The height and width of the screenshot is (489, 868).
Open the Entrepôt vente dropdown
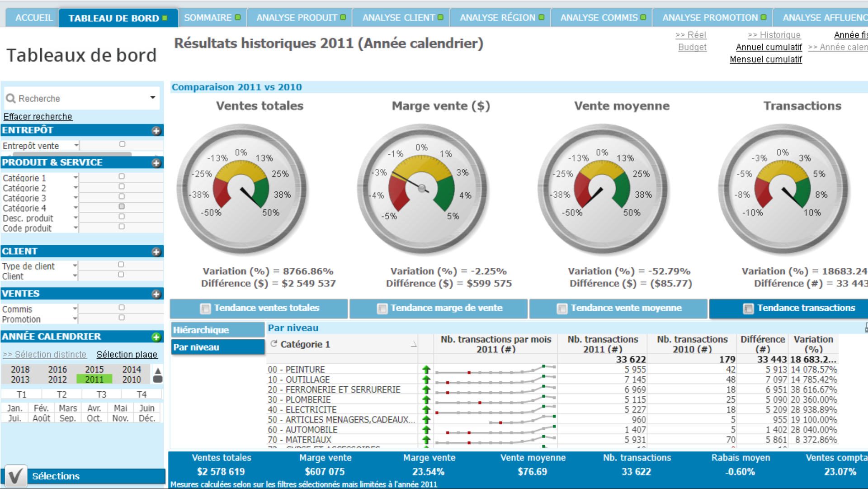click(x=76, y=146)
